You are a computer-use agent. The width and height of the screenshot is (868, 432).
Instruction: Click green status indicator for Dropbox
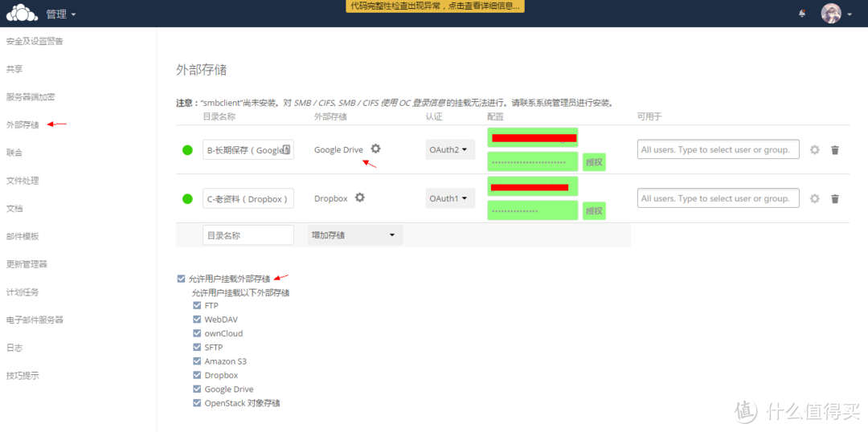(x=187, y=198)
